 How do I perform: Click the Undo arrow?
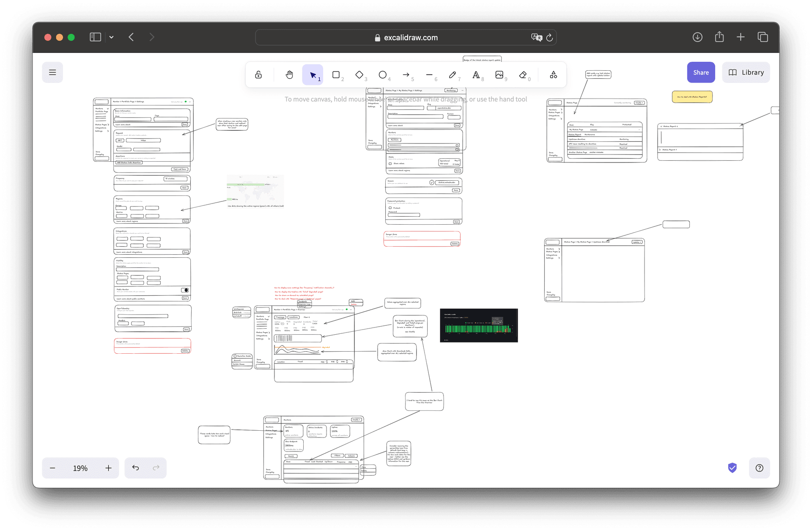coord(135,468)
